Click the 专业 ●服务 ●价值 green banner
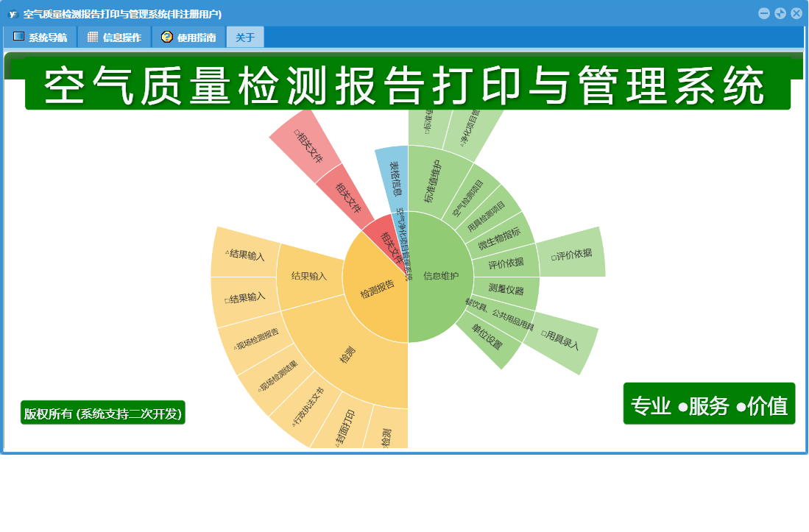The image size is (809, 532). click(709, 404)
